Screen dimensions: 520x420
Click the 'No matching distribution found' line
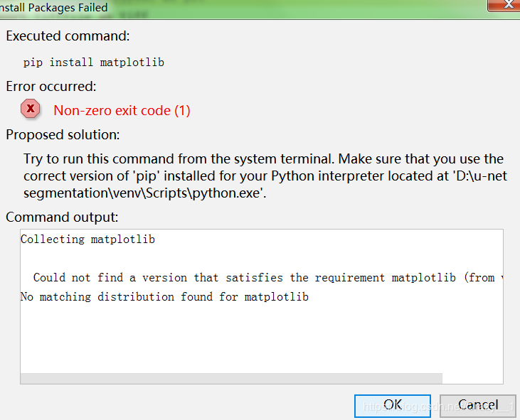[x=164, y=297]
